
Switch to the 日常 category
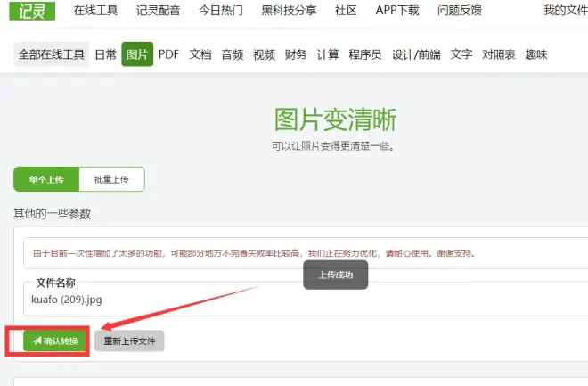pyautogui.click(x=106, y=54)
